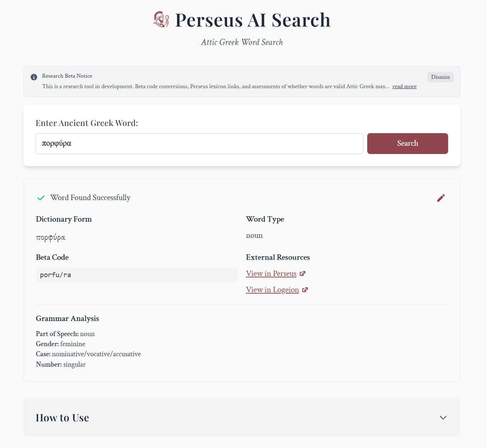Dismiss the Research Beta Notice
The width and height of the screenshot is (487, 448).
[440, 77]
